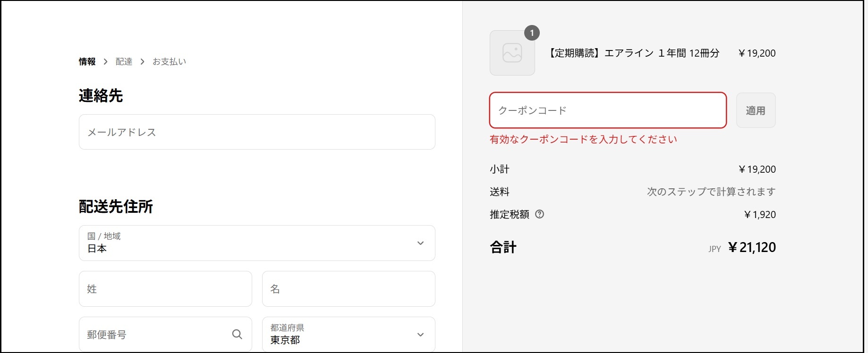Click the chevron between 配達 and お支払い
The width and height of the screenshot is (868, 353).
(142, 62)
